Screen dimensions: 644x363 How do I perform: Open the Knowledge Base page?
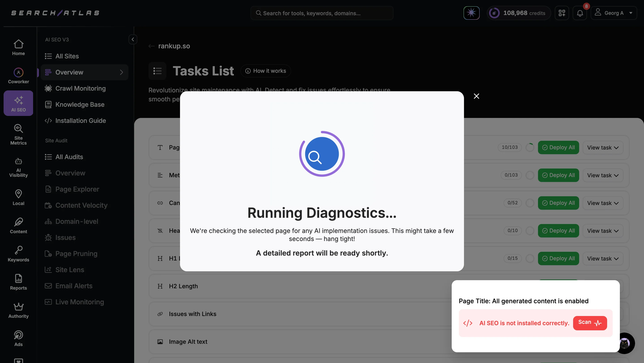tap(84, 104)
